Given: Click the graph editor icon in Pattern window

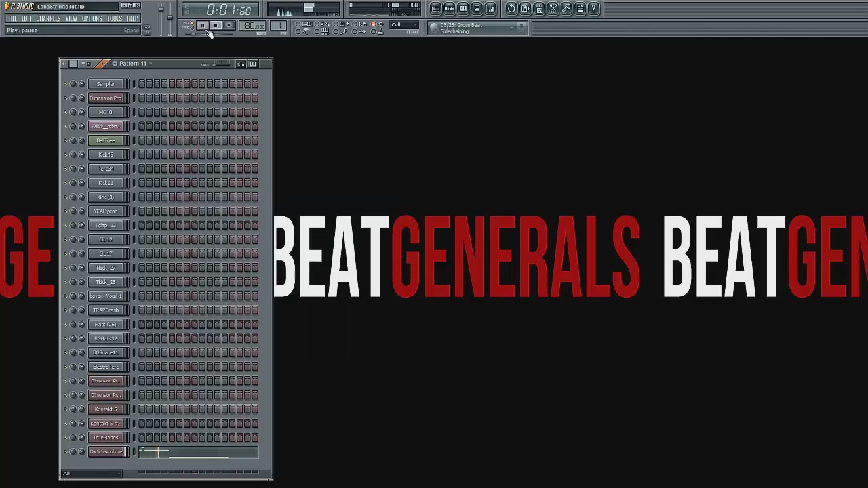Looking at the screenshot, I should point(241,64).
